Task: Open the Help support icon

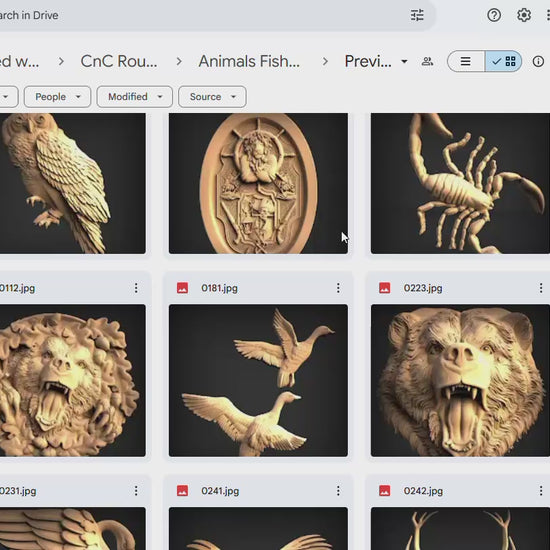Action: [494, 15]
